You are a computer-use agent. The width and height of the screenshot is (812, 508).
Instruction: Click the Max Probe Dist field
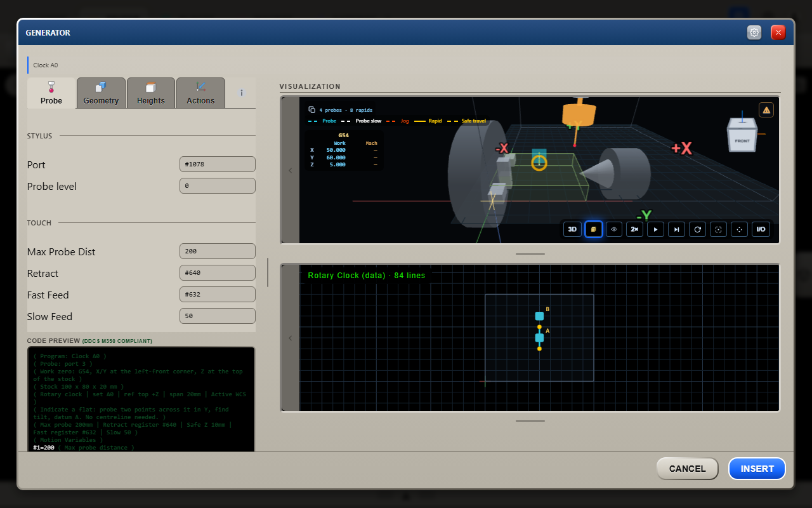coord(218,251)
